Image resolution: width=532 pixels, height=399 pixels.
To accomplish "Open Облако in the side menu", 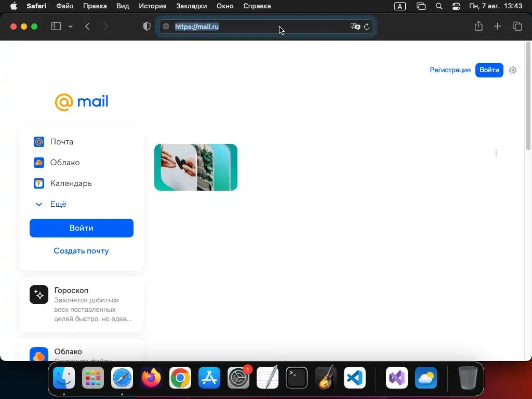I will 65,163.
